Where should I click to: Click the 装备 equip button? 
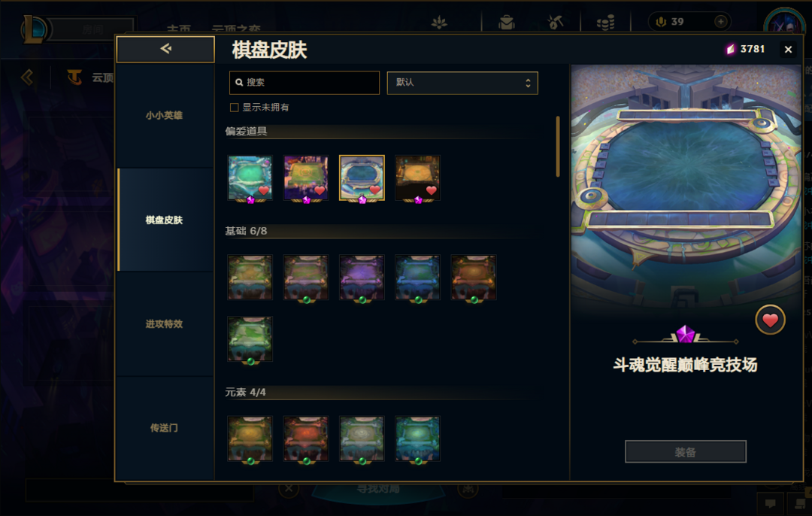(x=685, y=452)
